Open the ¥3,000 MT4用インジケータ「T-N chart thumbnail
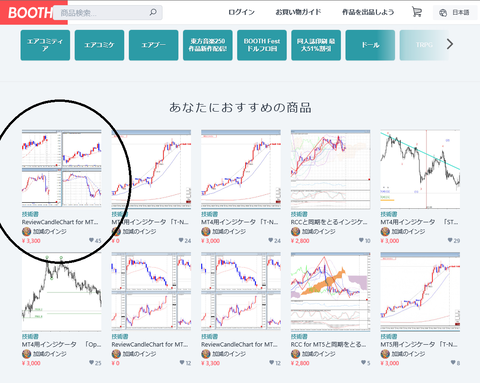The height and width of the screenshot is (383, 480). pos(241,169)
